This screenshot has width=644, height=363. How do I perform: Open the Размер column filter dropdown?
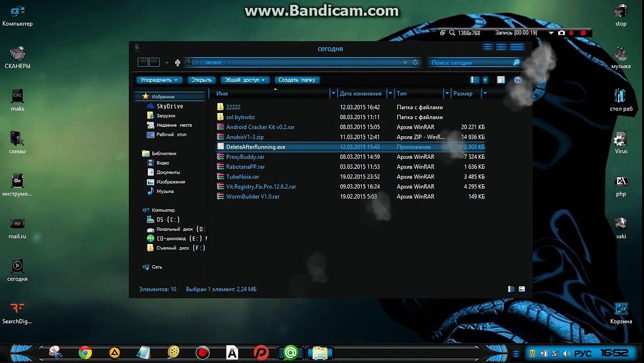click(x=485, y=93)
